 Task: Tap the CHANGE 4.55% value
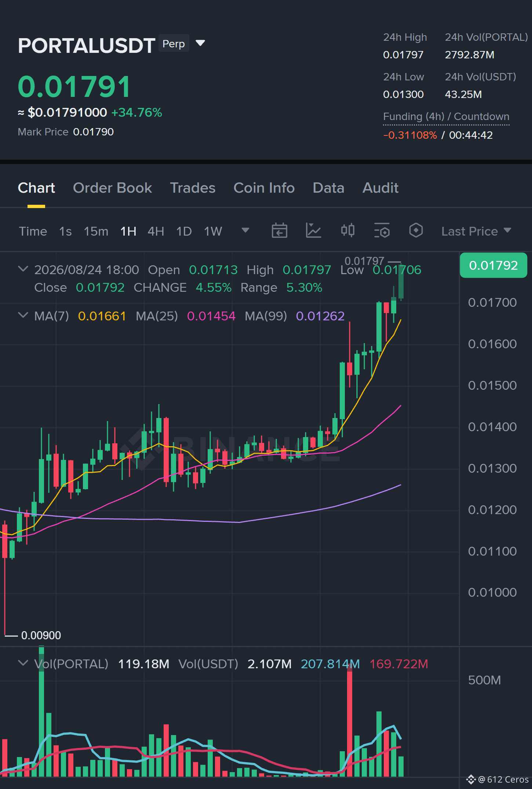214,287
